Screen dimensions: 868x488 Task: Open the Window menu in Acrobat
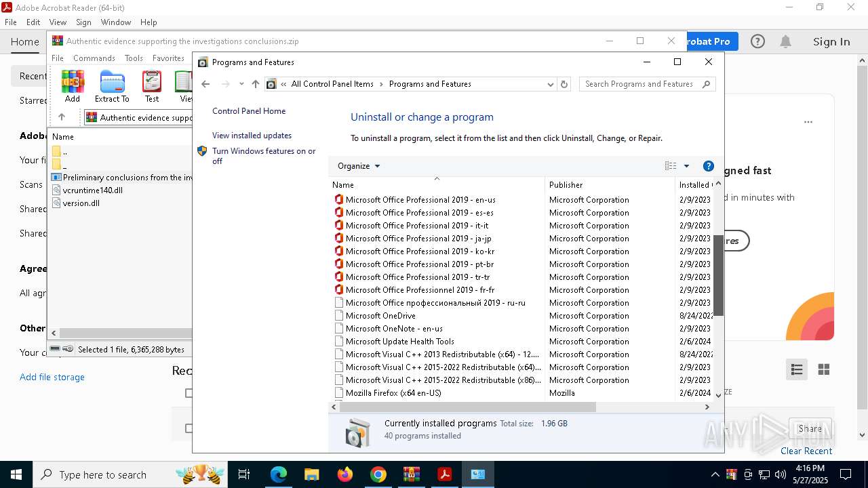click(x=116, y=22)
